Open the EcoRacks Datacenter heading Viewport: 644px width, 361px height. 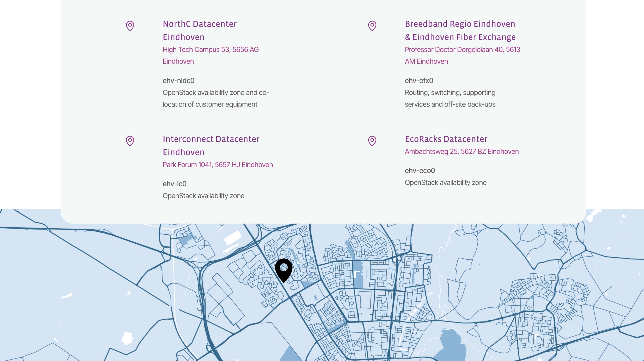446,139
